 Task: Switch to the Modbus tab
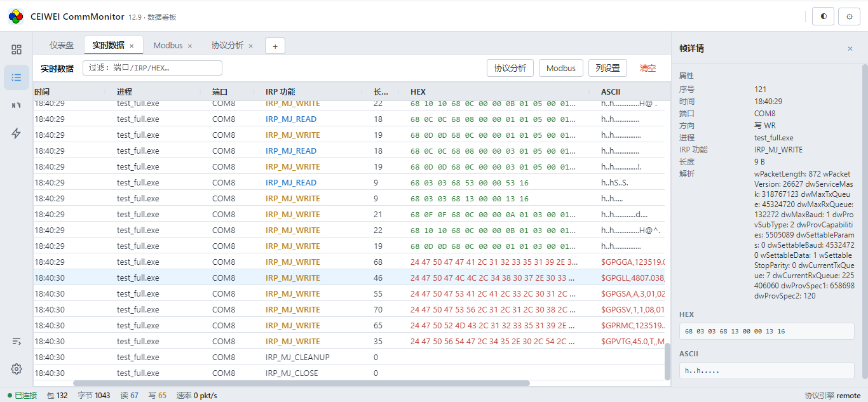[x=168, y=46]
